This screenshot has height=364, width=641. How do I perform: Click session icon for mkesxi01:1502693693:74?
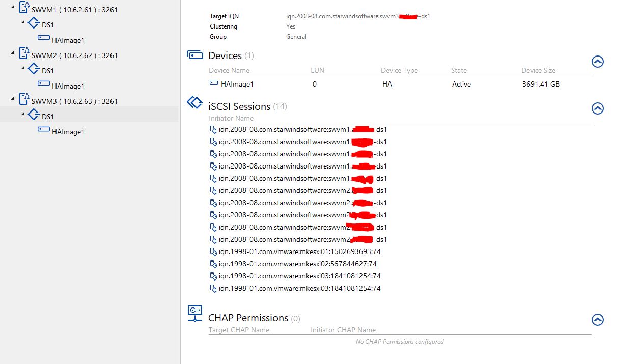(x=213, y=251)
